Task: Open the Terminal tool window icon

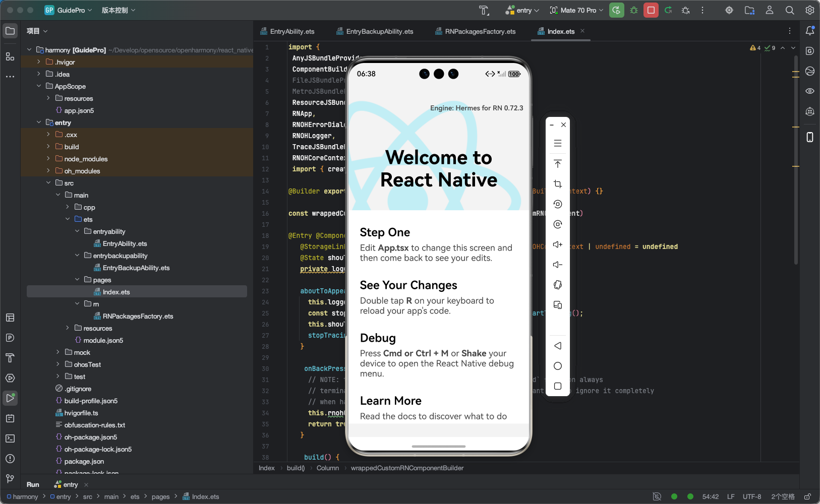Action: [x=10, y=438]
